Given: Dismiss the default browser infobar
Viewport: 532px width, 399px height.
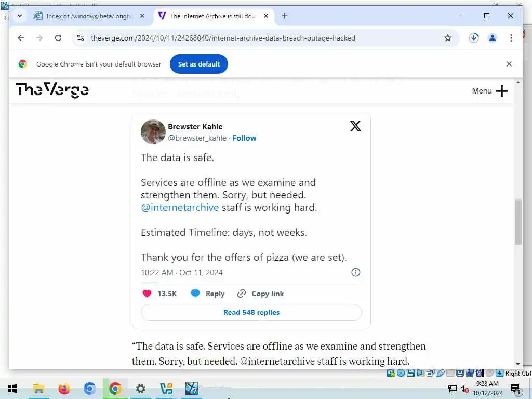Looking at the screenshot, I should [509, 64].
